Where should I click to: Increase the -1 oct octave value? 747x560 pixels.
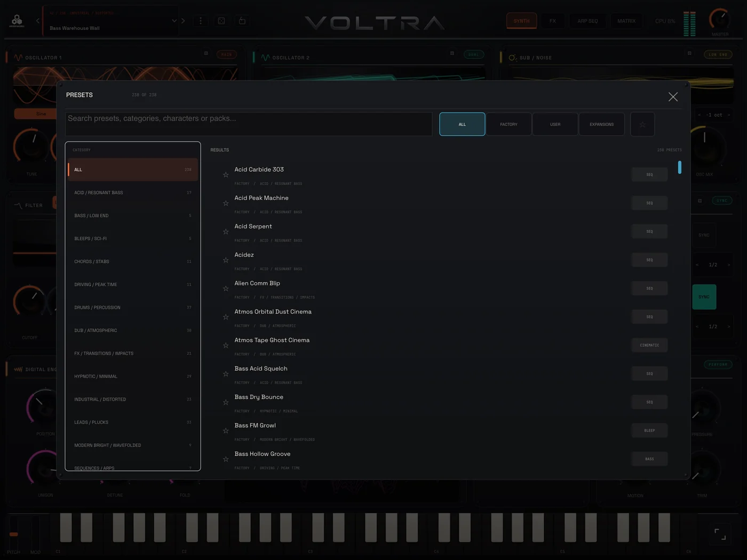pos(729,115)
